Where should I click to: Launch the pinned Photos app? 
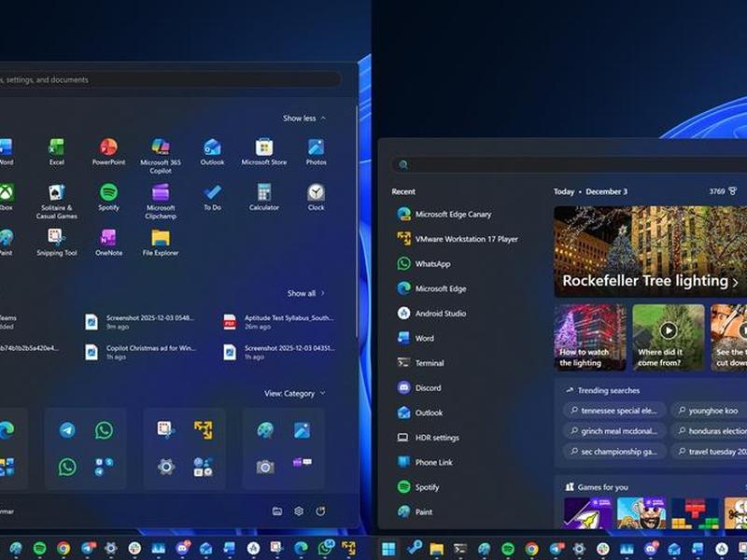pyautogui.click(x=316, y=152)
